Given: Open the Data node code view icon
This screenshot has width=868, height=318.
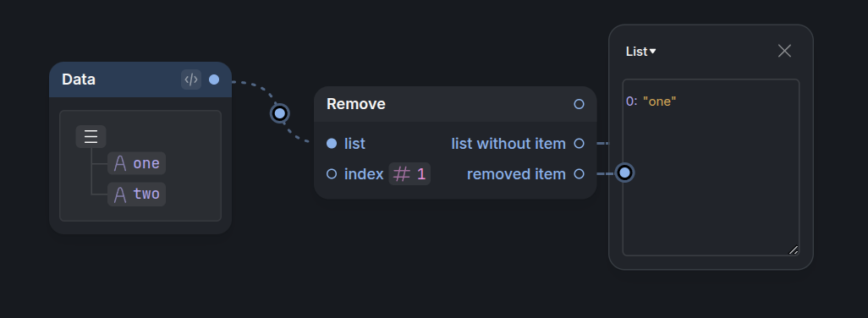Looking at the screenshot, I should point(191,79).
